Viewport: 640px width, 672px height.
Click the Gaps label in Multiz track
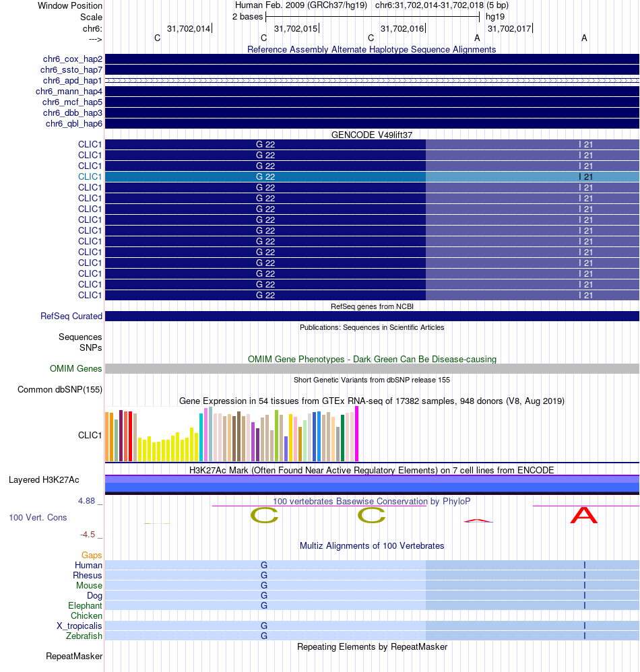(92, 555)
